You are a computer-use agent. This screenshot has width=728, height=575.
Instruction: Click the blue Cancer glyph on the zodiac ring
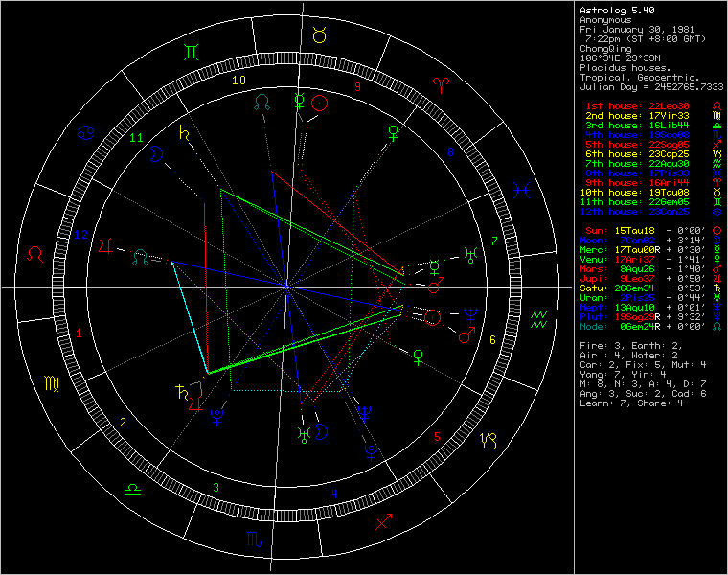click(86, 131)
